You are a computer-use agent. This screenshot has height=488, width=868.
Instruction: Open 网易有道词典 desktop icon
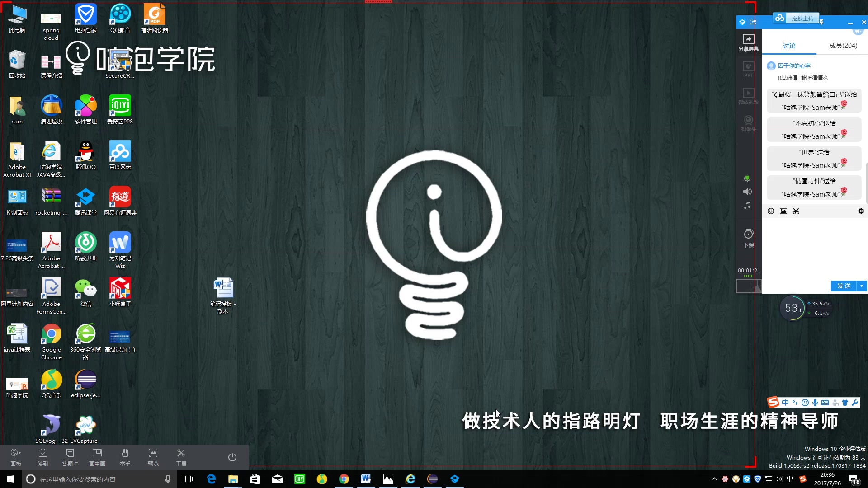[120, 201]
